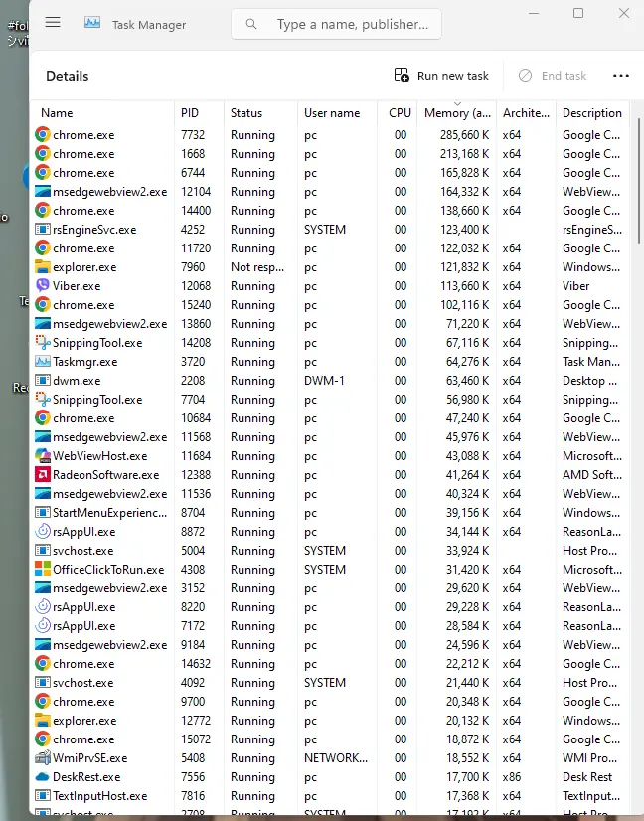Sort by the PID column header
The width and height of the screenshot is (644, 821).
click(199, 113)
